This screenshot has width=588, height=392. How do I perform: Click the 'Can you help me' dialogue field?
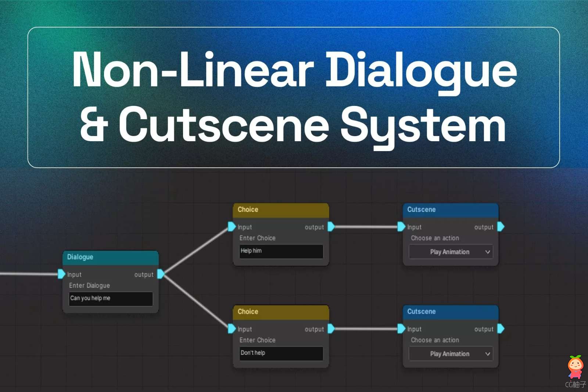111,298
